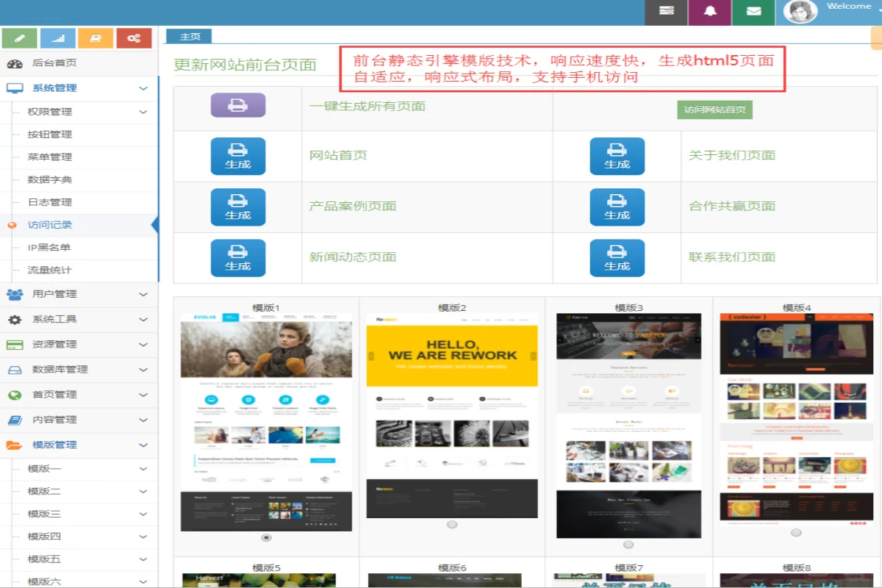Click the 访问网站首页 green button
Screen dimensions: 882x588
[x=714, y=110]
